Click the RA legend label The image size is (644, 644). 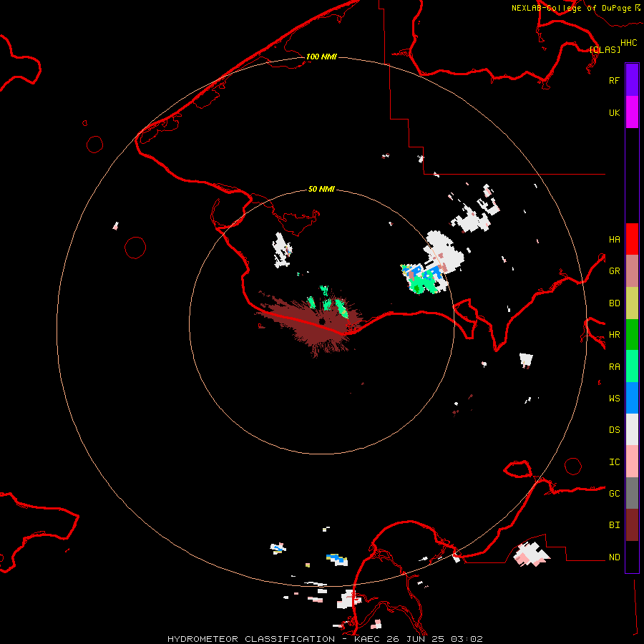click(x=614, y=366)
